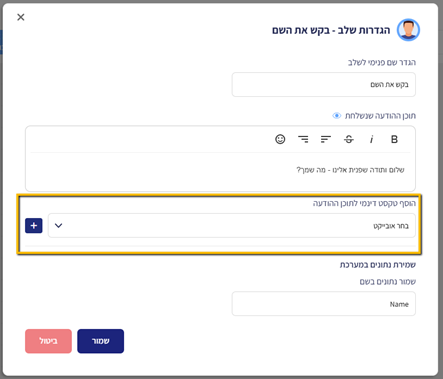
Task: Focus the internal step name field
Action: point(324,85)
